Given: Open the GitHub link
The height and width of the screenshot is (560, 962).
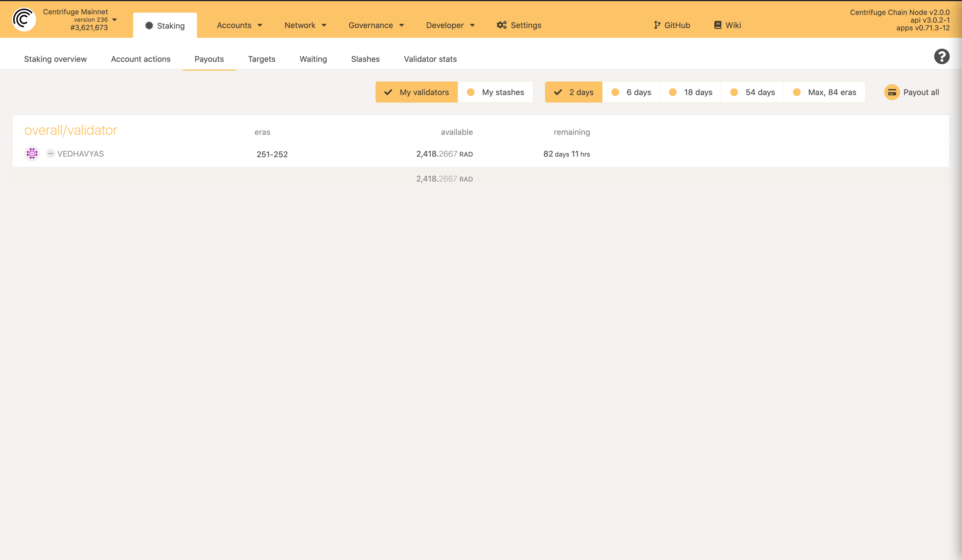Looking at the screenshot, I should 672,25.
